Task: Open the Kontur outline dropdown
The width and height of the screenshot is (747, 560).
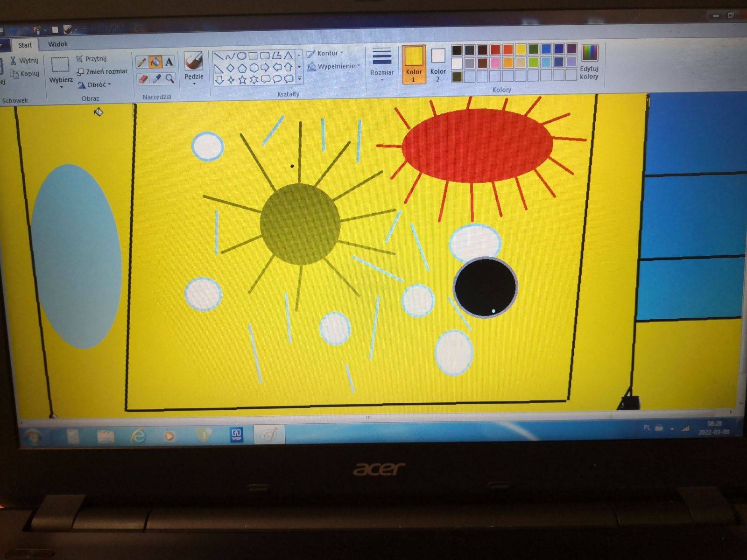Action: tap(325, 54)
